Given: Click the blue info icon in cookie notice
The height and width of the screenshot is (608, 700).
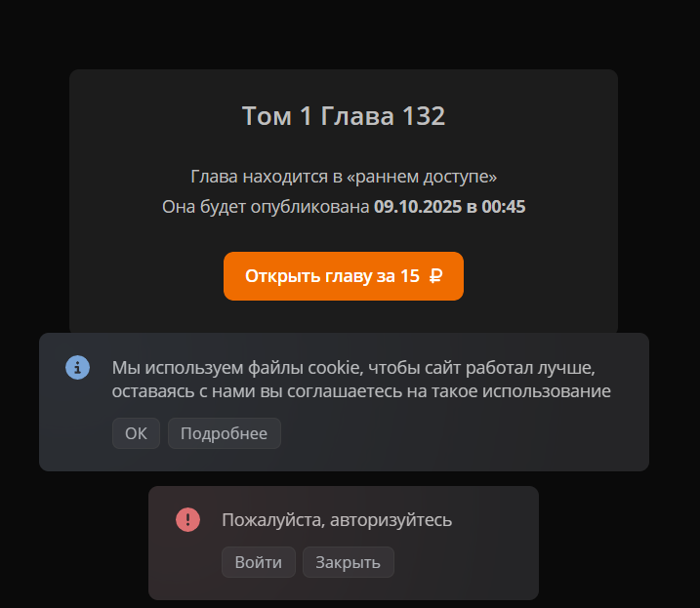Looking at the screenshot, I should pos(78,367).
